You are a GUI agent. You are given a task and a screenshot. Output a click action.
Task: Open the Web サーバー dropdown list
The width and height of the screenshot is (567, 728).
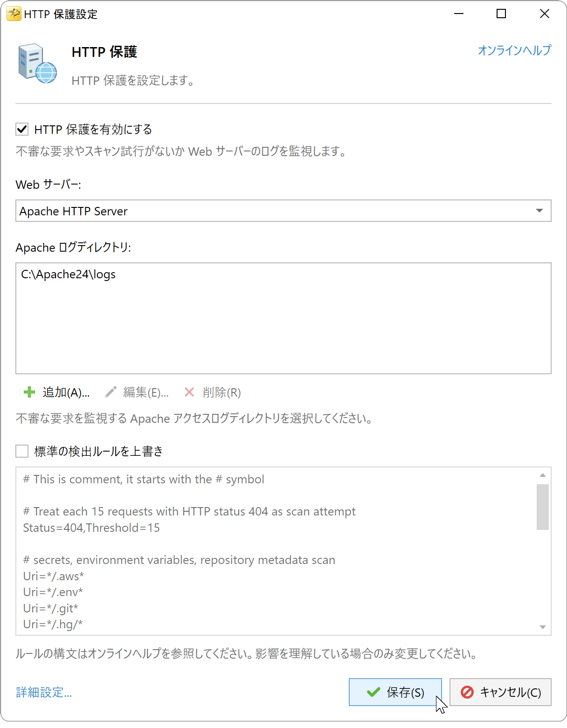coord(283,211)
